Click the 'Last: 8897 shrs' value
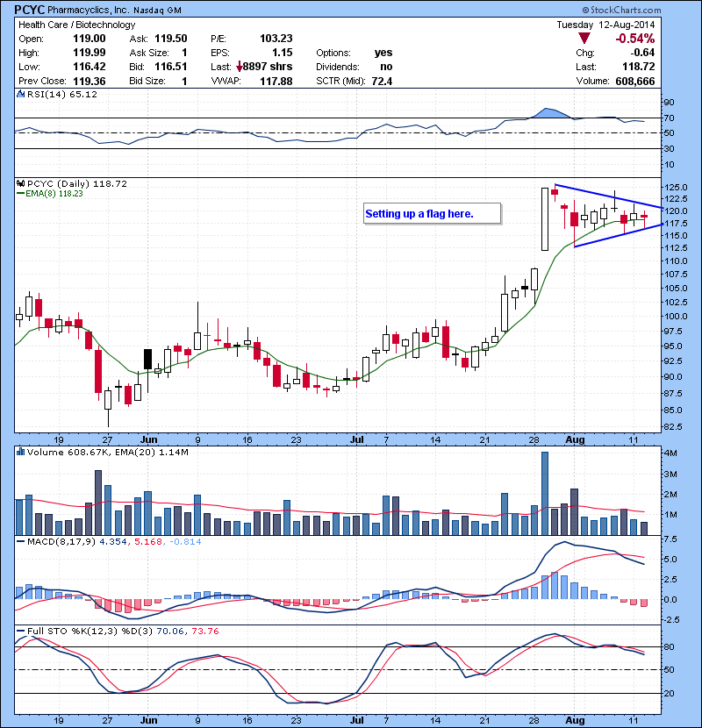Image resolution: width=702 pixels, height=728 pixels. click(268, 67)
